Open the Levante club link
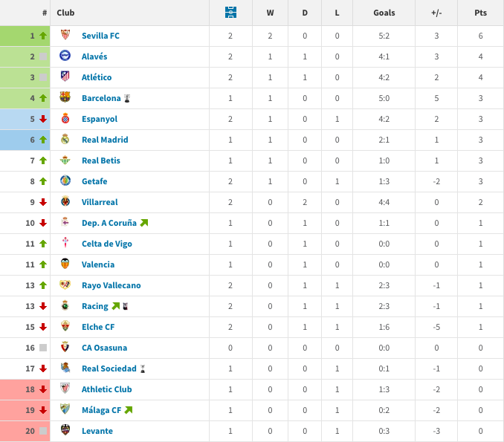The height and width of the screenshot is (442, 504). pyautogui.click(x=97, y=431)
